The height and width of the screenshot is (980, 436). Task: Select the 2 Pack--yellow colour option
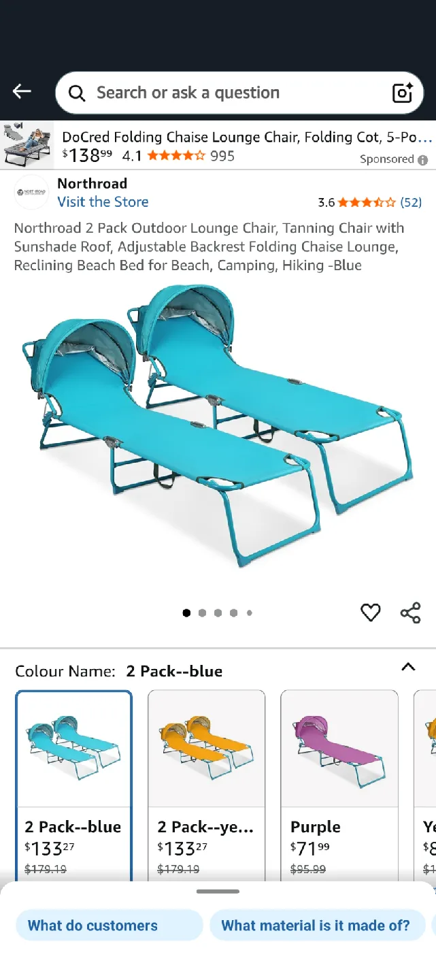point(206,783)
